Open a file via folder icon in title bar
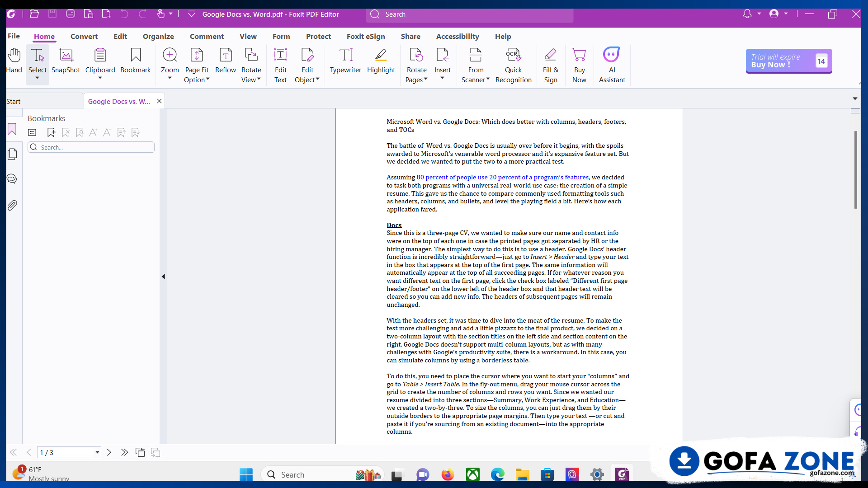 pyautogui.click(x=34, y=14)
